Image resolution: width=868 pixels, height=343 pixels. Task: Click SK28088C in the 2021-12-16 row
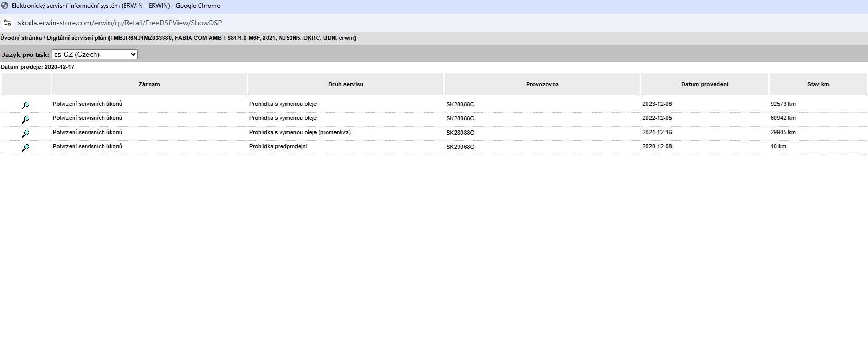(x=460, y=133)
